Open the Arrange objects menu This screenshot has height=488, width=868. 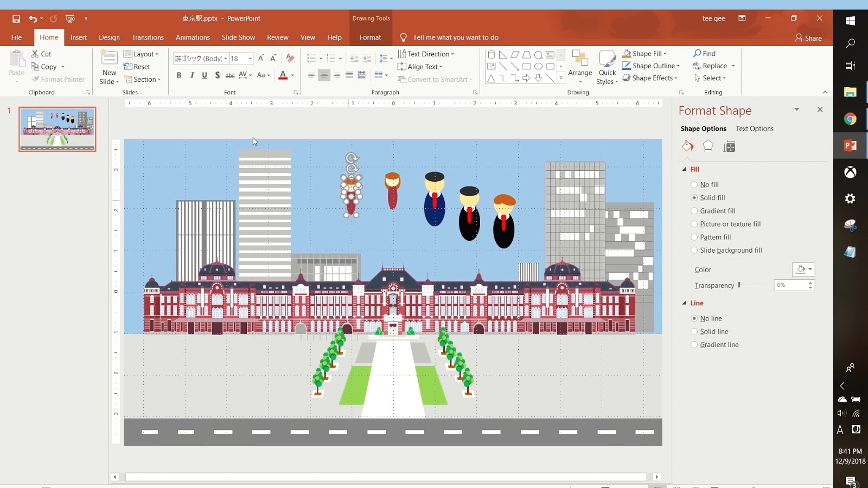[580, 67]
